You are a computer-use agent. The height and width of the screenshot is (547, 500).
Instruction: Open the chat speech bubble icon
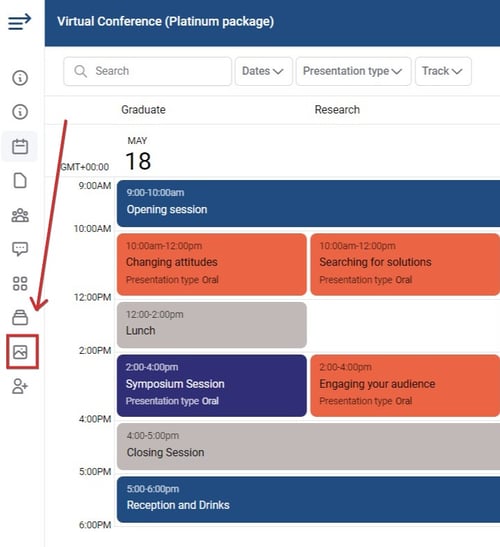coord(20,249)
